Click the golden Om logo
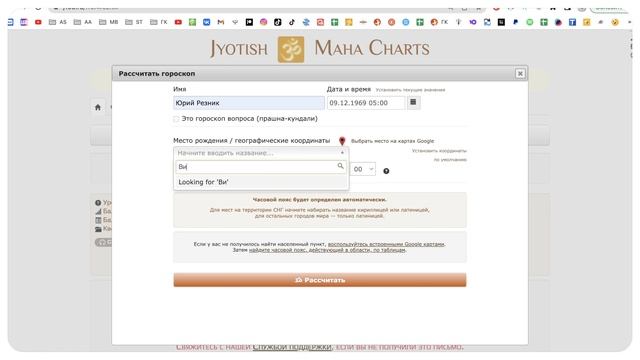This screenshot has height=360, width=640. pos(291,49)
